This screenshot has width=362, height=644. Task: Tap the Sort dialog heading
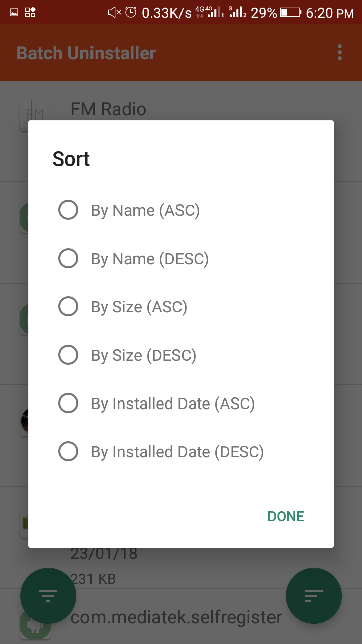(x=71, y=159)
